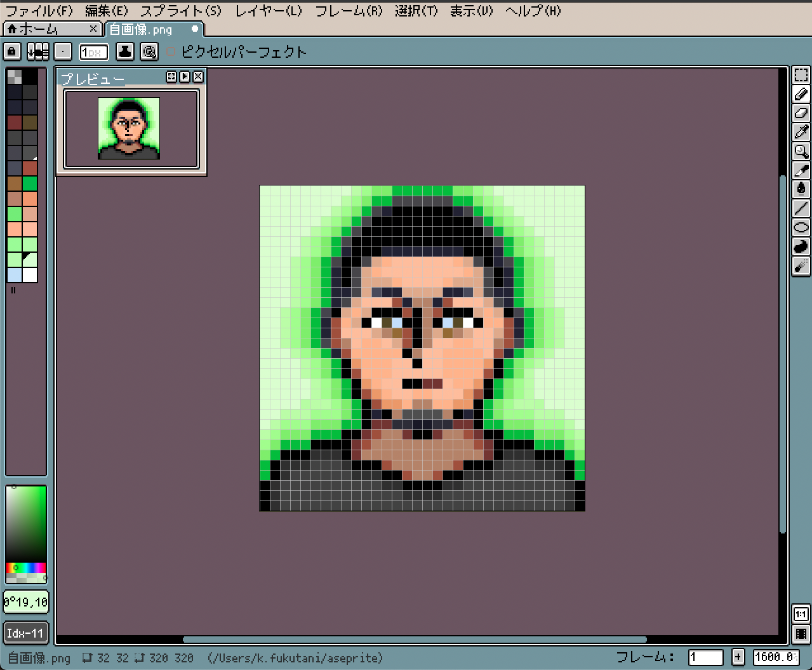The image size is (812, 670).
Task: Select the rectangular marquee tool
Action: [x=801, y=76]
